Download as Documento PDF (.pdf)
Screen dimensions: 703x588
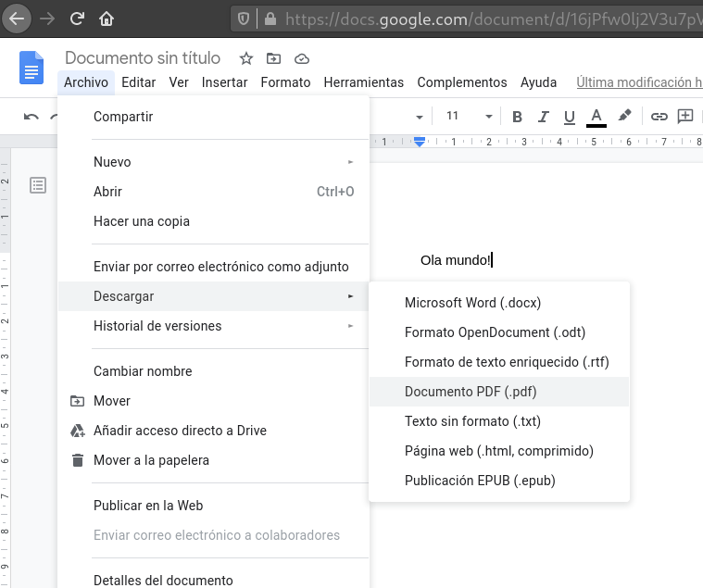471,392
